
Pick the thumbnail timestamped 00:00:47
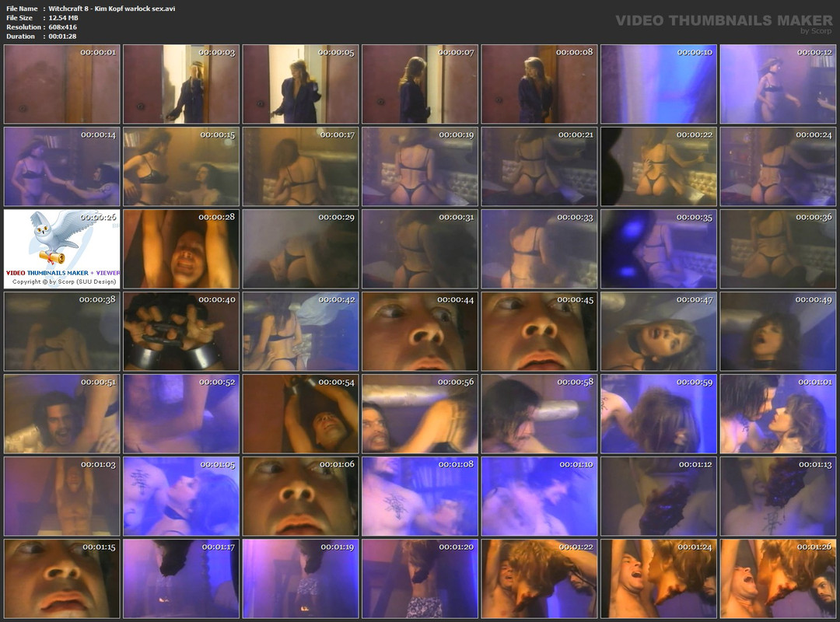[659, 332]
